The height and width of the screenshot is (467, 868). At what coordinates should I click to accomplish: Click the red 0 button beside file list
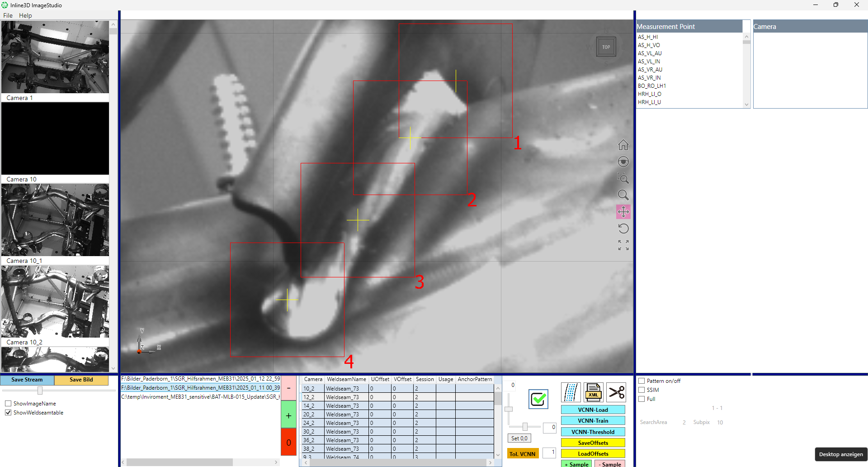coord(289,442)
